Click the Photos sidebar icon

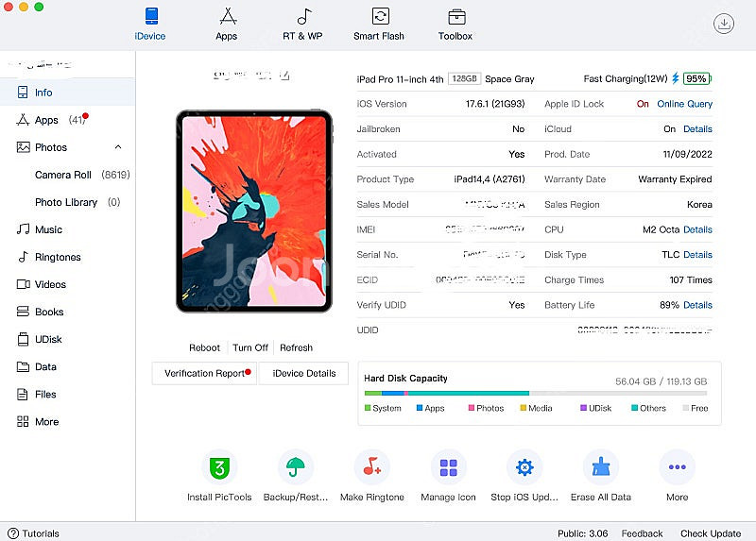coord(23,147)
